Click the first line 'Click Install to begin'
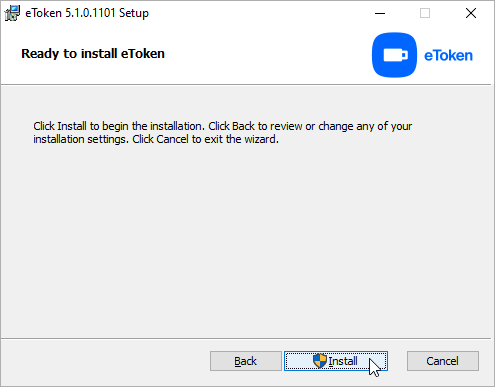Image resolution: width=495 pixels, height=387 pixels. (x=223, y=126)
